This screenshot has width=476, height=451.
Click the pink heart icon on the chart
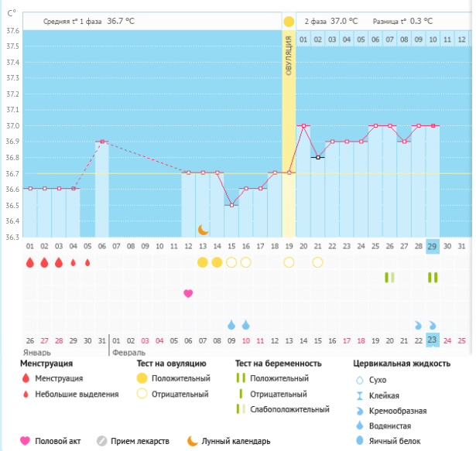[x=188, y=293]
